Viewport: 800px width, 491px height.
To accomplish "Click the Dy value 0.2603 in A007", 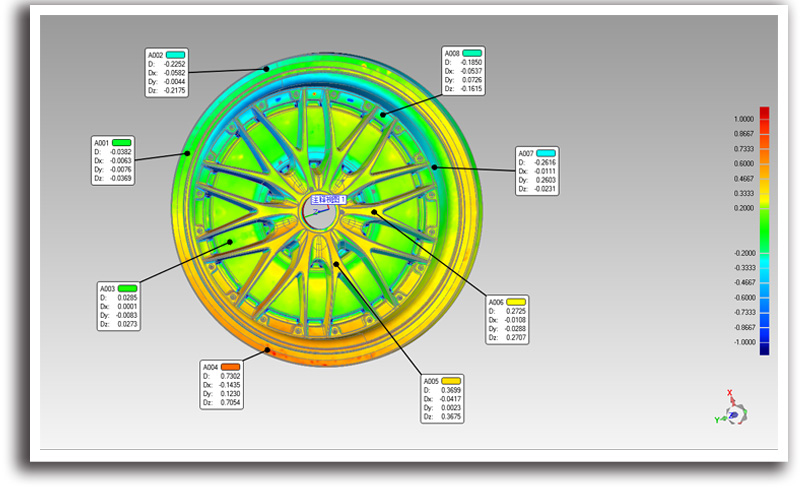I will click(x=545, y=180).
